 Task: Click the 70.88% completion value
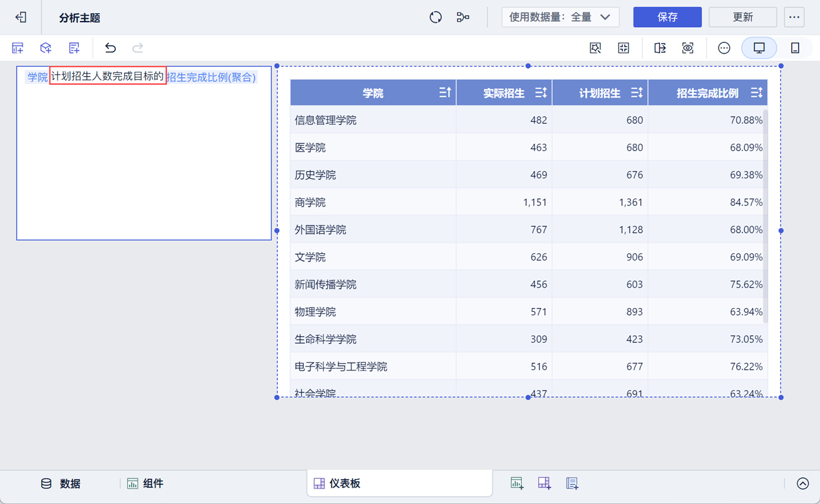click(x=746, y=120)
